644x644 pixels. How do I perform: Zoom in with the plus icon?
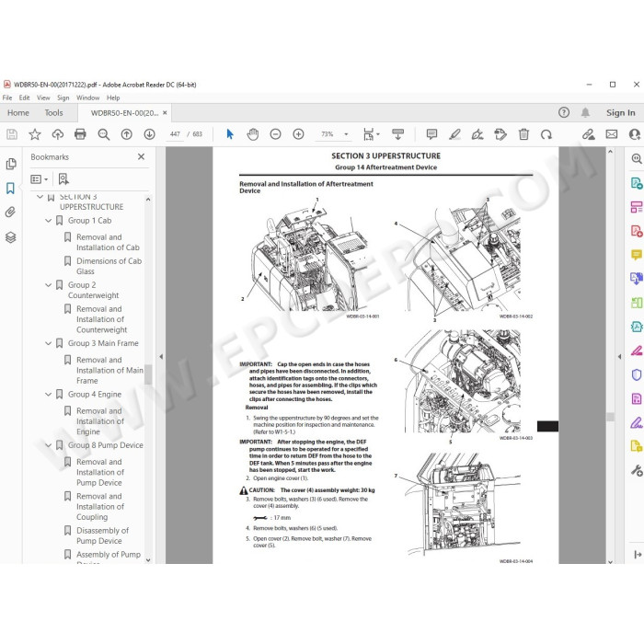pos(299,134)
